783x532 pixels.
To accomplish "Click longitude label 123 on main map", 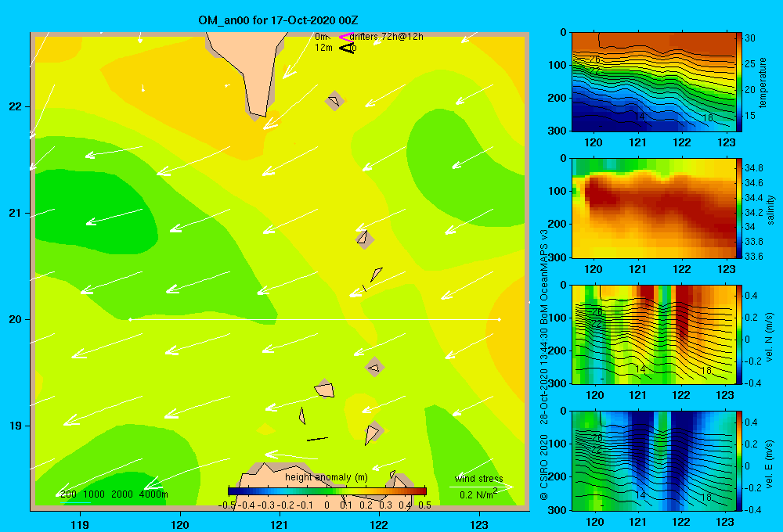I will (x=479, y=524).
